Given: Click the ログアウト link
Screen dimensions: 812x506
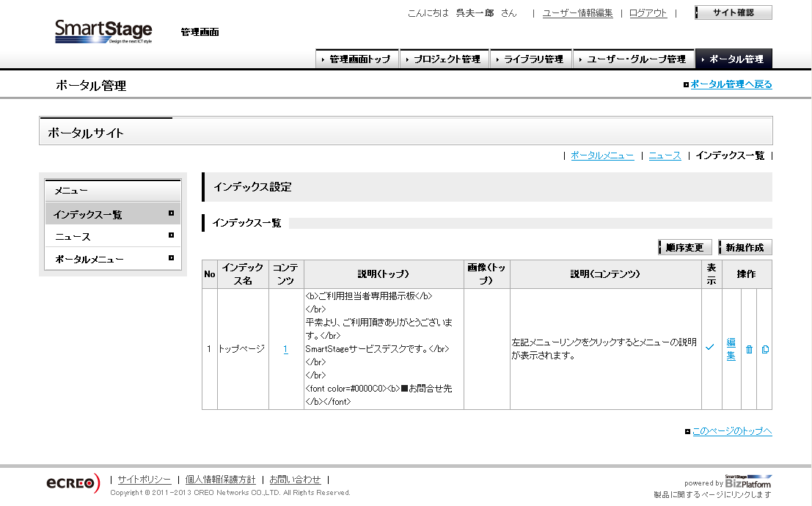Looking at the screenshot, I should (x=648, y=13).
